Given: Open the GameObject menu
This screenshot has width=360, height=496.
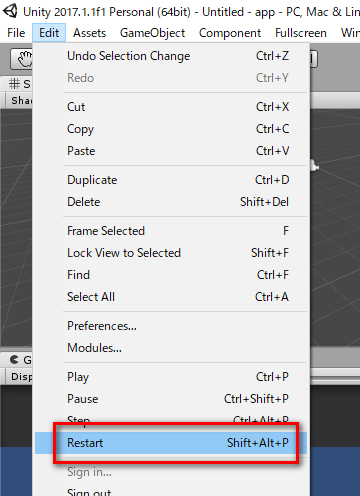Looking at the screenshot, I should (152, 33).
